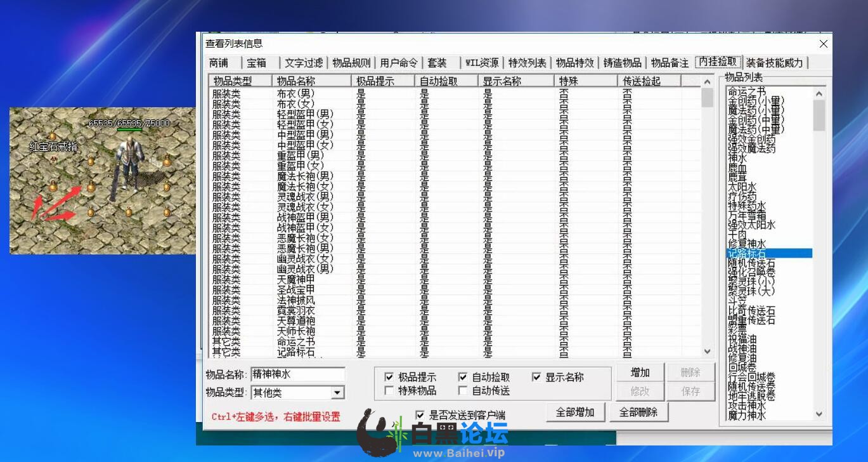Select the 灵魂战衣(男) table row
Viewport: 868px width, 462px height.
tap(455, 197)
